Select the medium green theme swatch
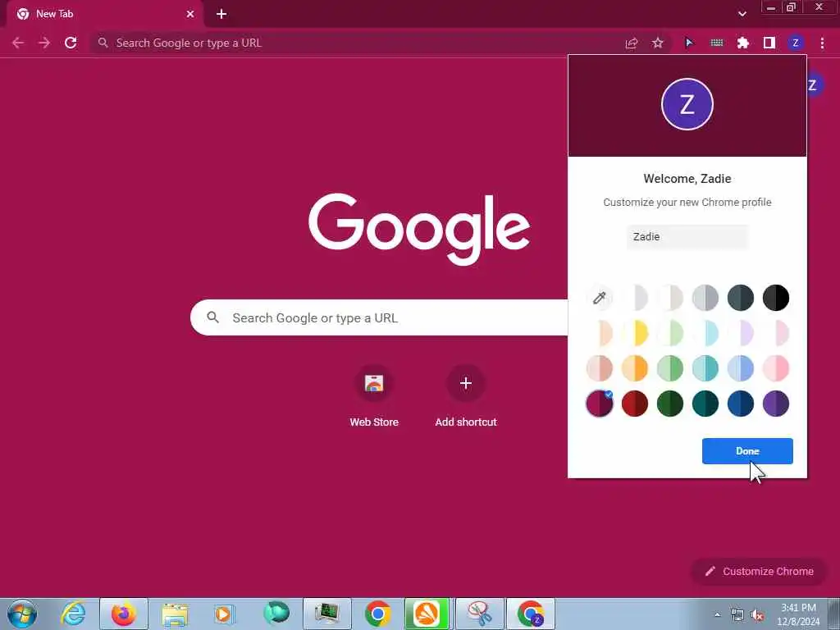 coord(670,368)
